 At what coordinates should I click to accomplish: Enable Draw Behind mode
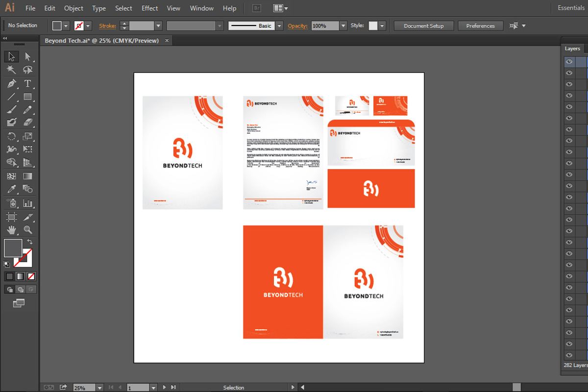(20, 290)
